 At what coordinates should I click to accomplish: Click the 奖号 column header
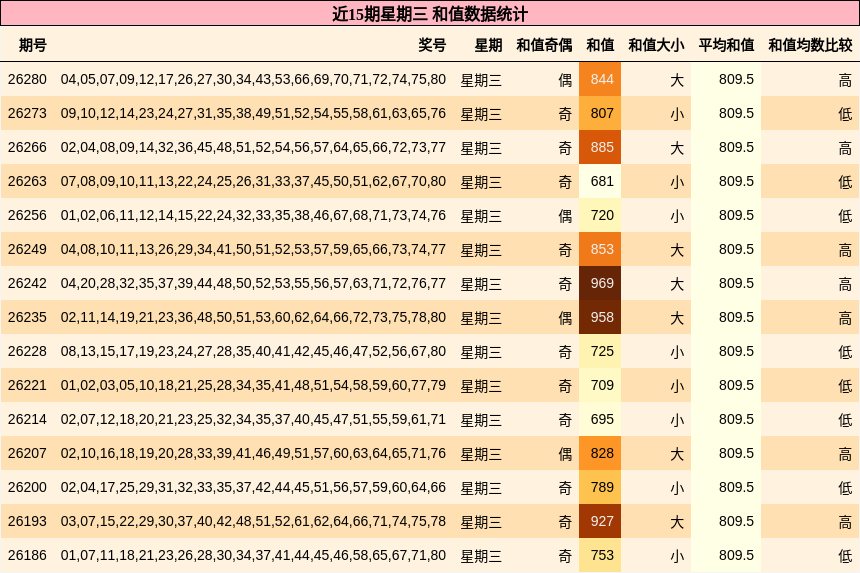click(432, 45)
